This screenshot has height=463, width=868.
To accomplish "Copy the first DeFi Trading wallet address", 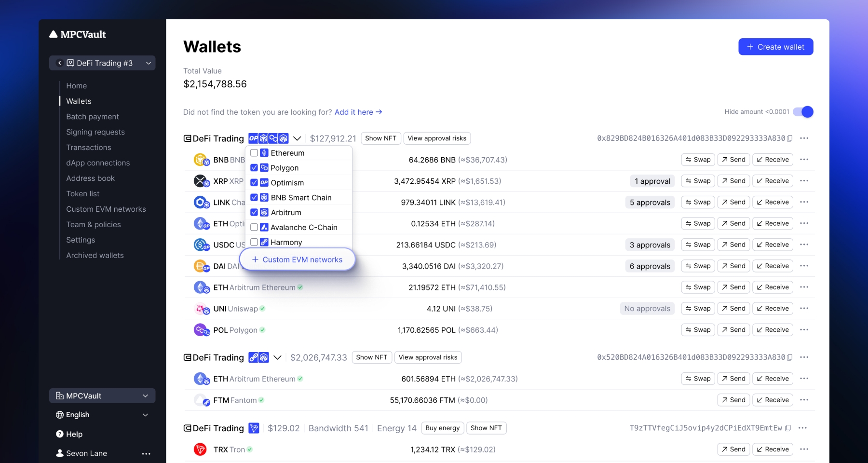I will point(789,138).
